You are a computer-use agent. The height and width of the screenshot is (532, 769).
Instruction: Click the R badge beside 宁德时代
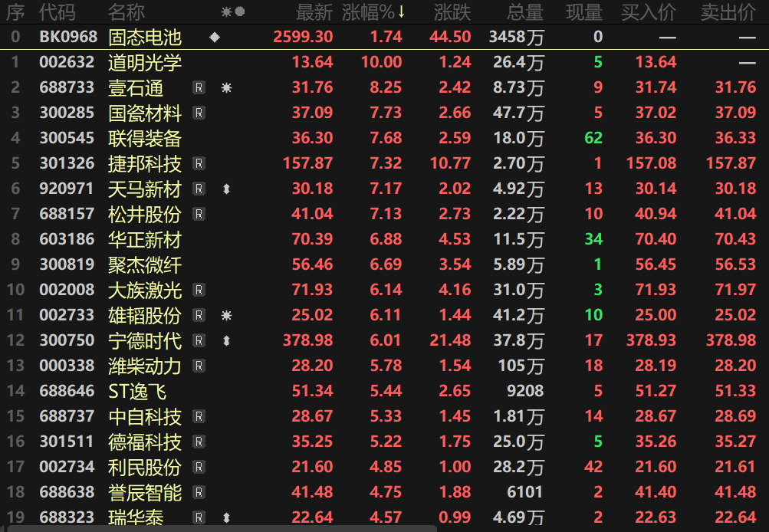pyautogui.click(x=199, y=341)
